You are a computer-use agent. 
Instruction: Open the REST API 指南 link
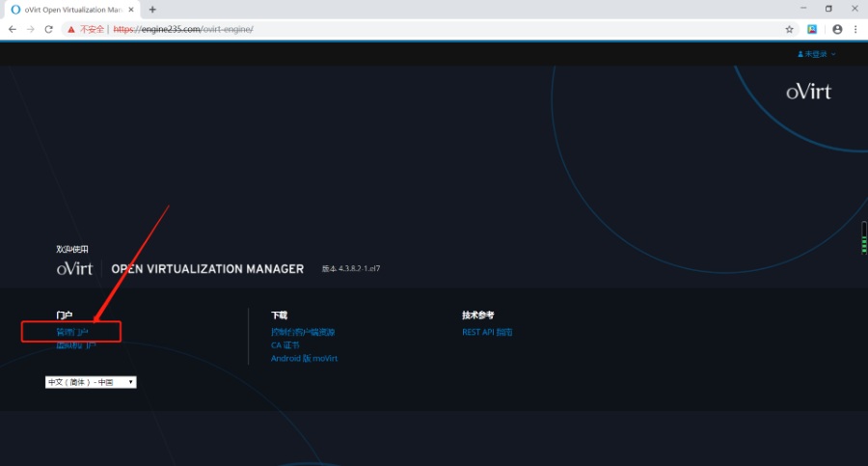coord(487,332)
